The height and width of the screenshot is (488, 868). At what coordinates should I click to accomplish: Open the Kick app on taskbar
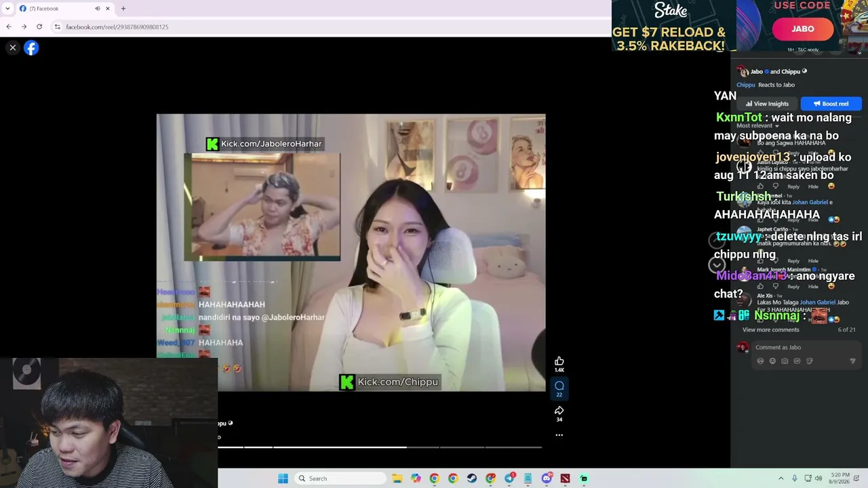coord(584,479)
